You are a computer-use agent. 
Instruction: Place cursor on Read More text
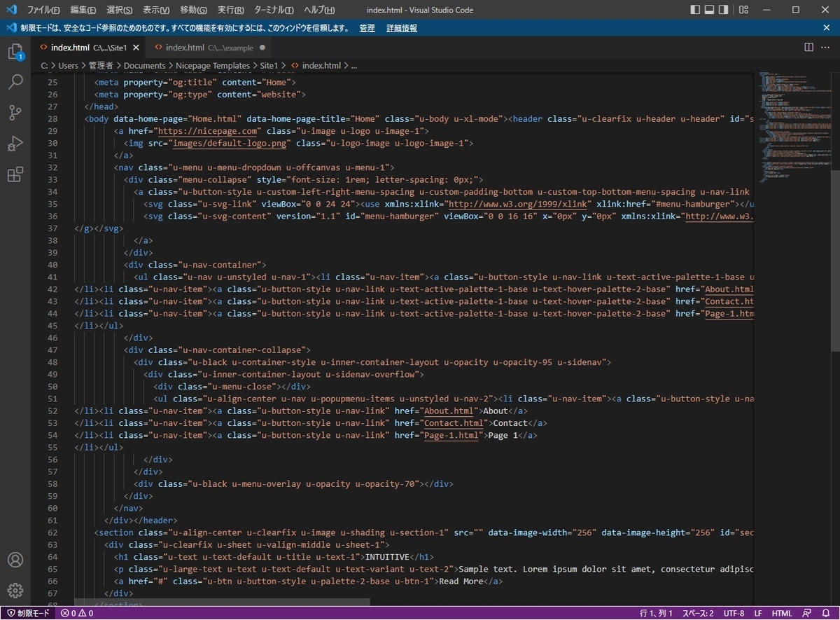tap(461, 581)
